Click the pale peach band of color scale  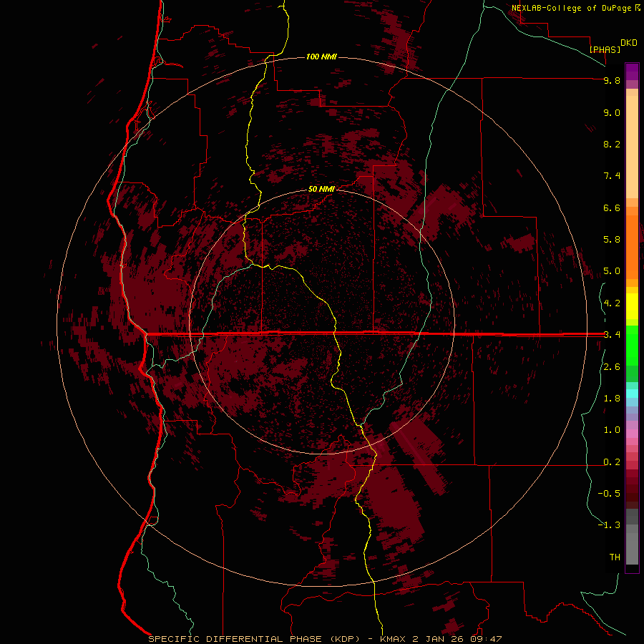[632, 147]
